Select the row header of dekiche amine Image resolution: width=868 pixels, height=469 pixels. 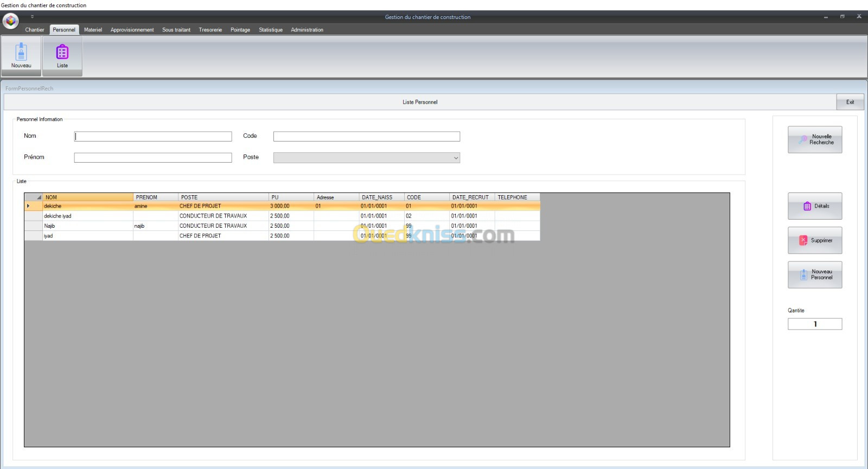tap(34, 206)
